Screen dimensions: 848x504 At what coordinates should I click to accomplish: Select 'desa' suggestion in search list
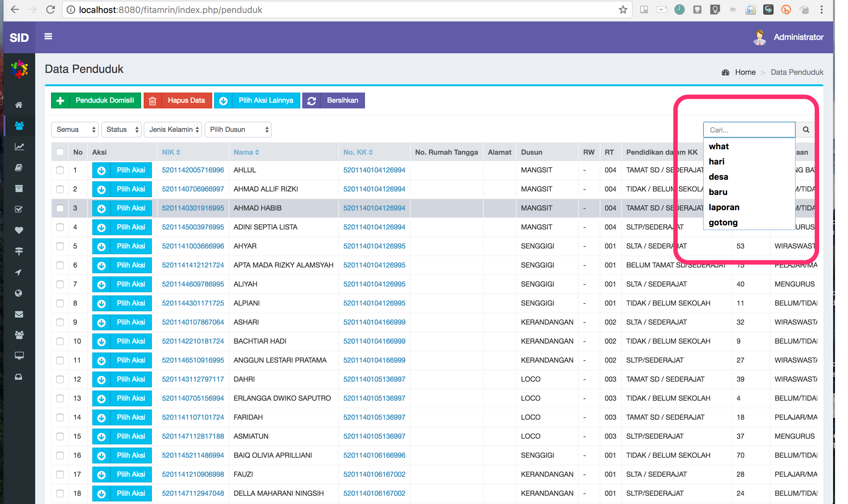point(718,177)
